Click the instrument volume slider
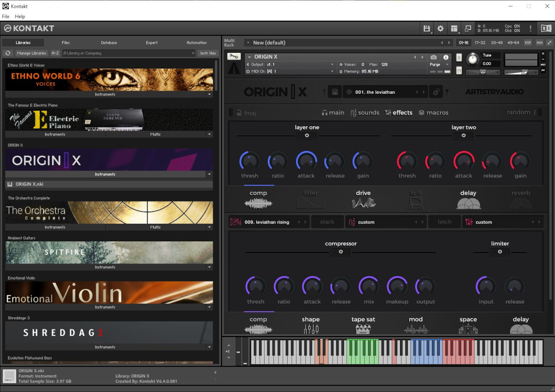 point(521,72)
